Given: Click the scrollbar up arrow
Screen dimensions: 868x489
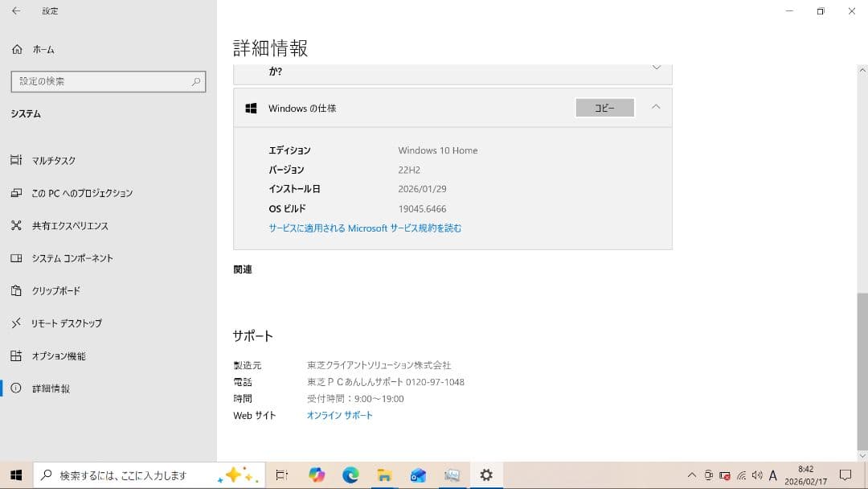Looking at the screenshot, I should coord(862,70).
